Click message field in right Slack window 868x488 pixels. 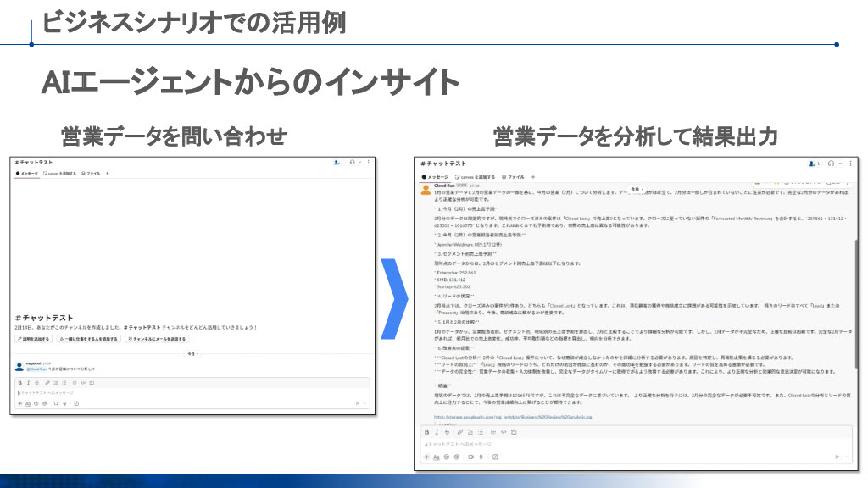634,444
